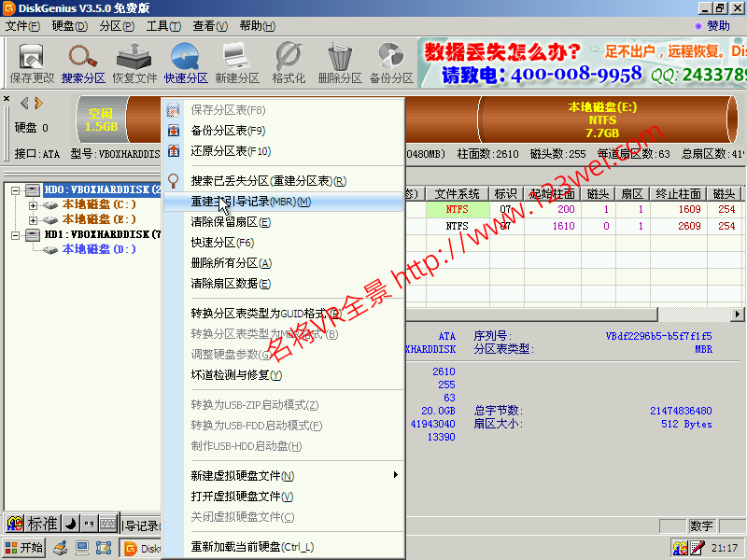
Task: Toggle the IME soft keyboard icon
Action: pyautogui.click(x=108, y=524)
